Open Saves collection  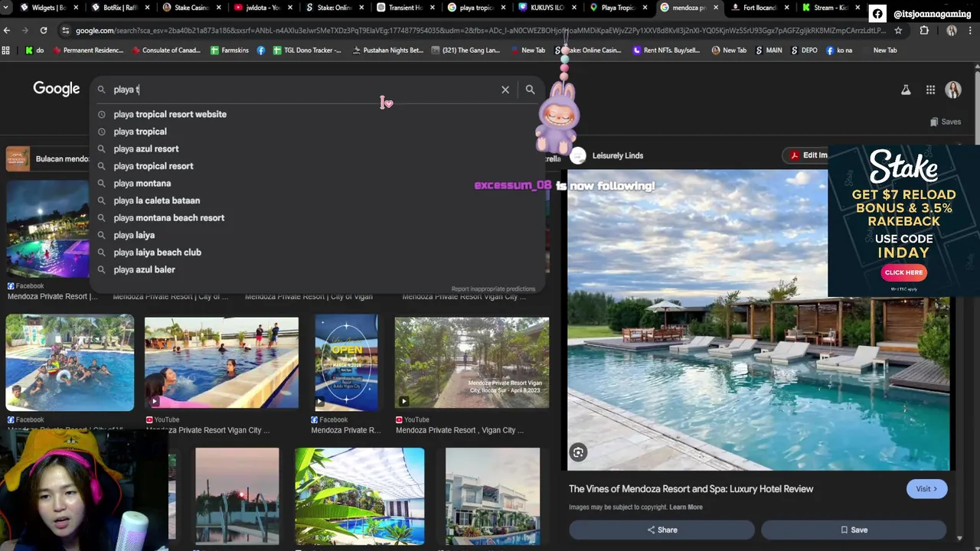pyautogui.click(x=946, y=122)
